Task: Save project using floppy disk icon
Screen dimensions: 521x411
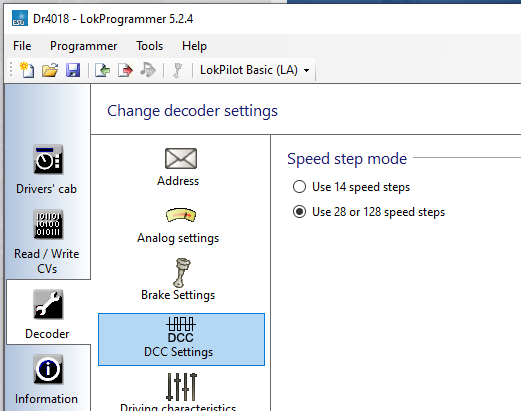Action: click(x=73, y=70)
